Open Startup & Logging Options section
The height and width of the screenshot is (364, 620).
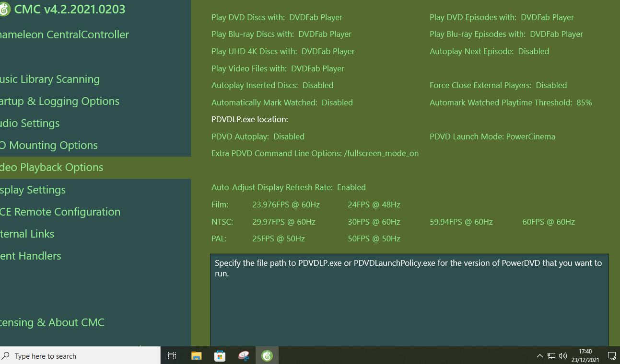[59, 101]
